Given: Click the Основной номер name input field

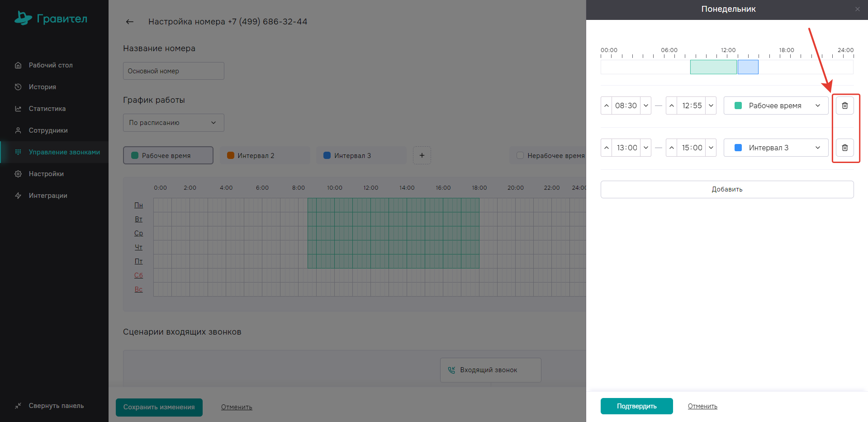Looking at the screenshot, I should click(x=173, y=71).
